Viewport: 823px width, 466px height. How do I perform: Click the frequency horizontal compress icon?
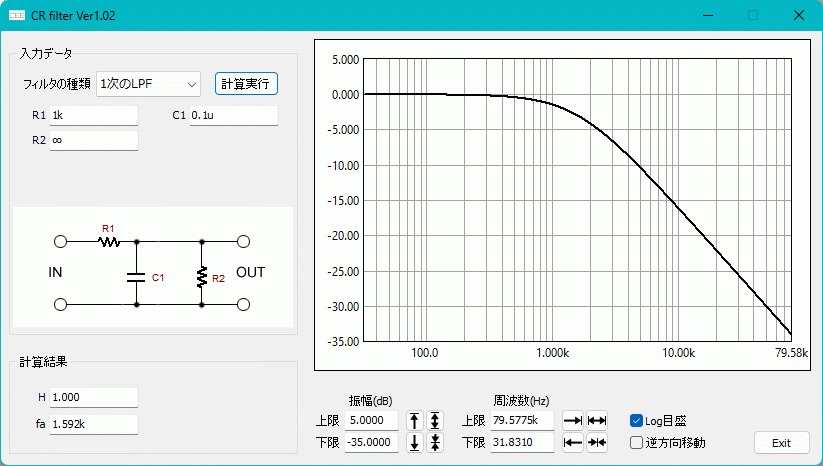coord(597,443)
